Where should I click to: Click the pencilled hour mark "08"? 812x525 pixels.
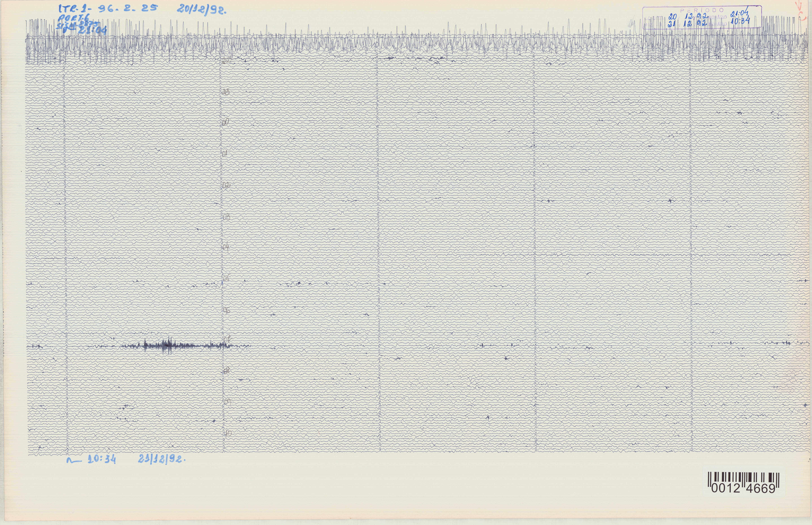227,371
